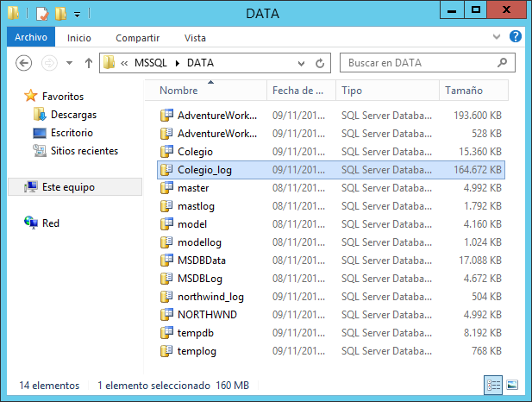Switch to the Vista ribbon tab
Viewport: 532px width, 402px height.
(x=195, y=38)
